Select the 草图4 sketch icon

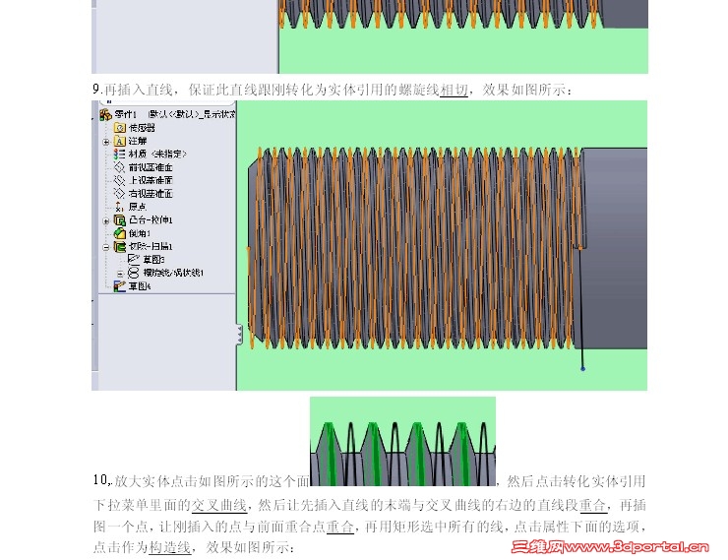[120, 286]
